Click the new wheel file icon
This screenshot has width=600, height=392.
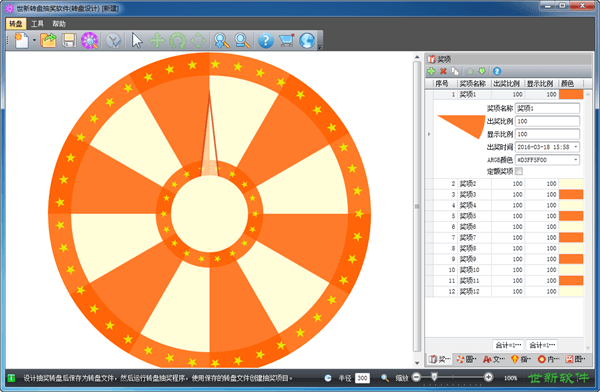click(21, 40)
